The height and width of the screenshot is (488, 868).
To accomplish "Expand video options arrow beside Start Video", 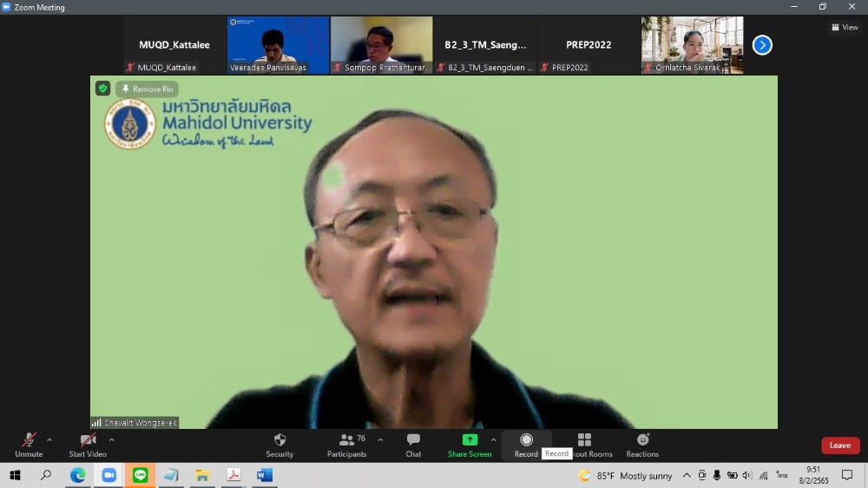I will (111, 439).
